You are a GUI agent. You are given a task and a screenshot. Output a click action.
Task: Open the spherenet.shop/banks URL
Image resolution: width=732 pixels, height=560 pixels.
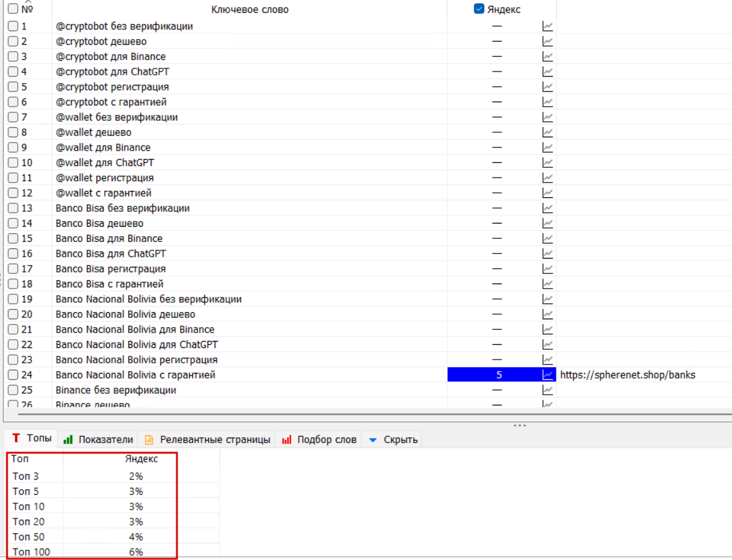627,375
